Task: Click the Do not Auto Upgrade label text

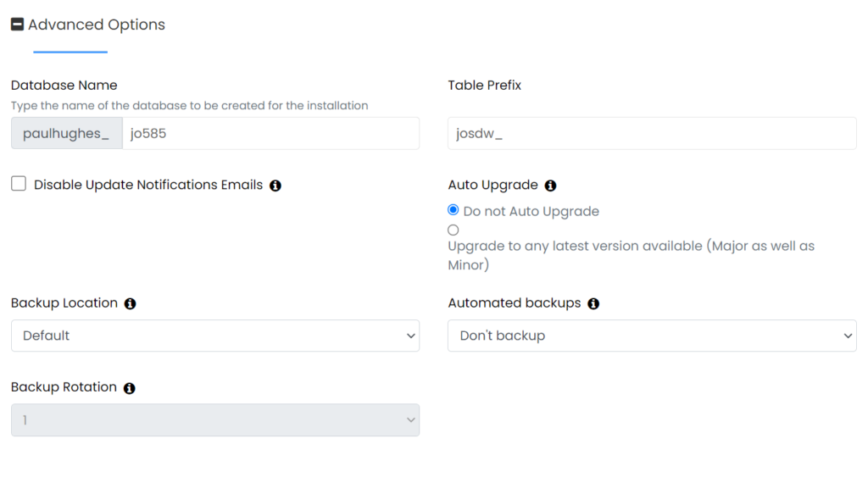Action: 531,211
